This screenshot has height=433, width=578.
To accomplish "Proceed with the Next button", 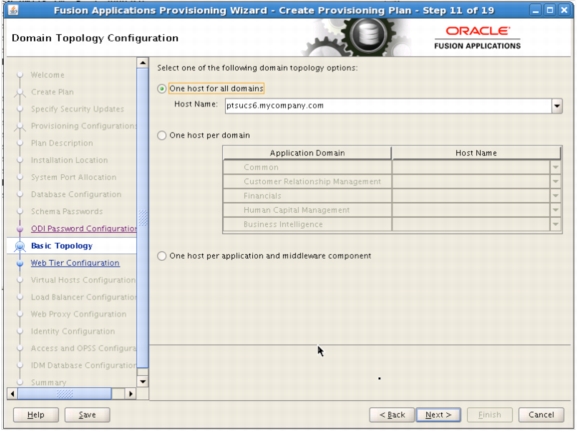I will click(438, 415).
